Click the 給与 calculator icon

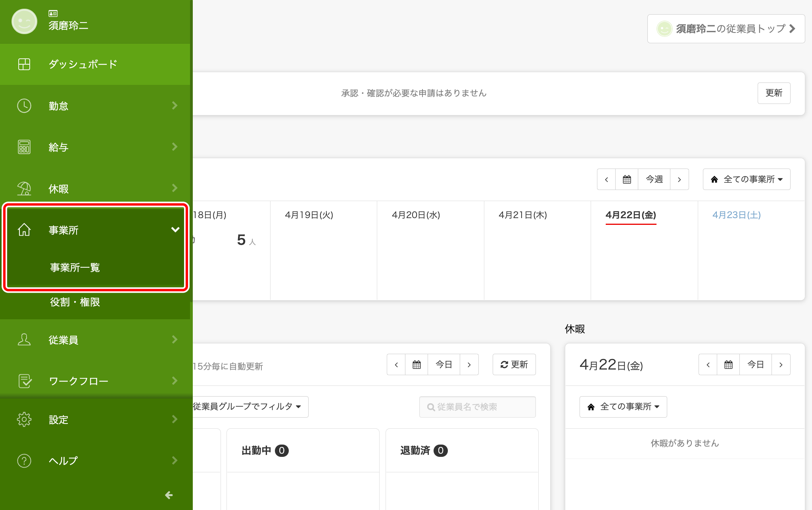tap(24, 147)
